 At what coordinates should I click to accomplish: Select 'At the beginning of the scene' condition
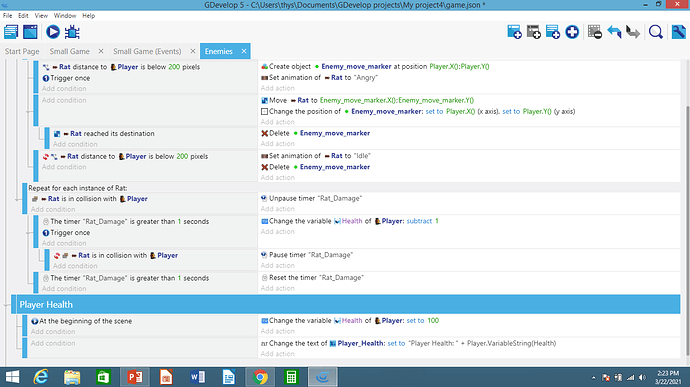81,321
